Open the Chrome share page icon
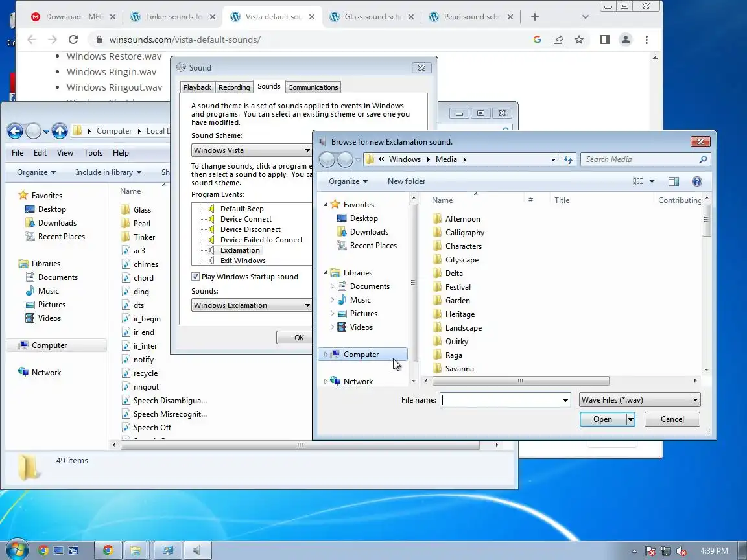Screen dimensions: 747x560 [x=558, y=40]
